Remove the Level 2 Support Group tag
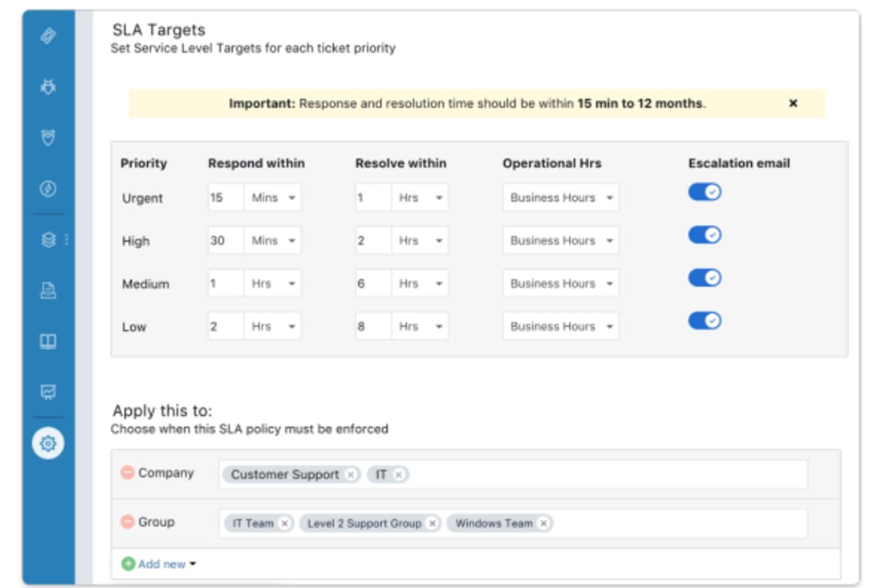The width and height of the screenshot is (882, 588). 433,524
